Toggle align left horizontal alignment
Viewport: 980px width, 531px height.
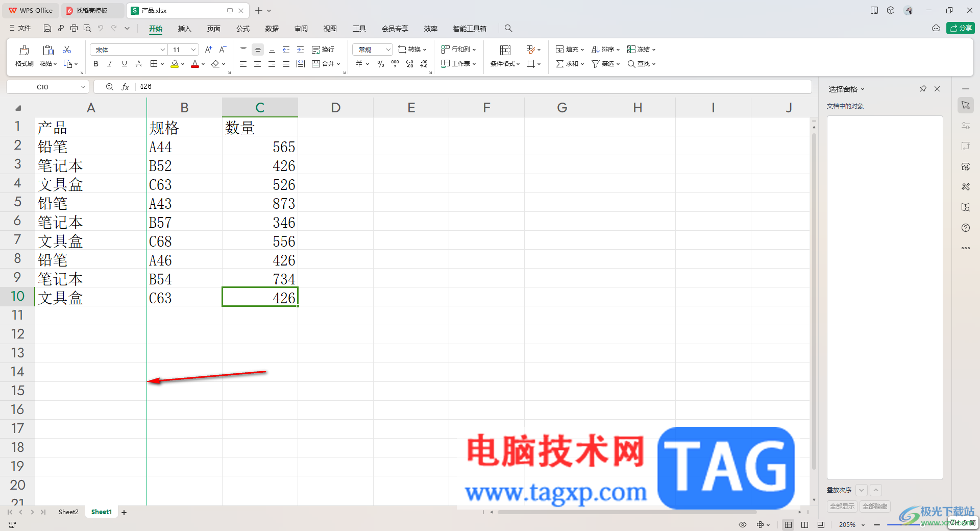point(243,64)
